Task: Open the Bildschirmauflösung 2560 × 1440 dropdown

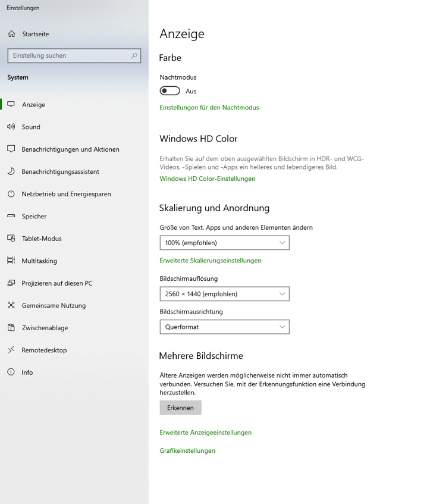Action: 224,294
